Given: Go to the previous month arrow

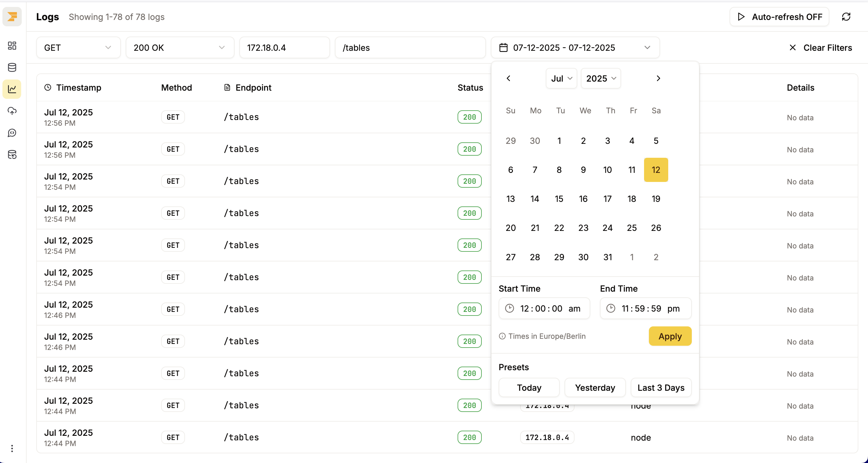Looking at the screenshot, I should click(508, 79).
